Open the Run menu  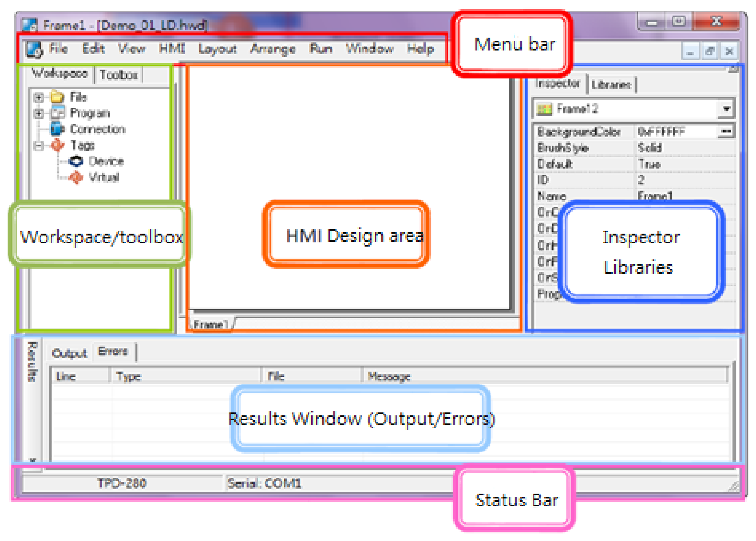320,49
